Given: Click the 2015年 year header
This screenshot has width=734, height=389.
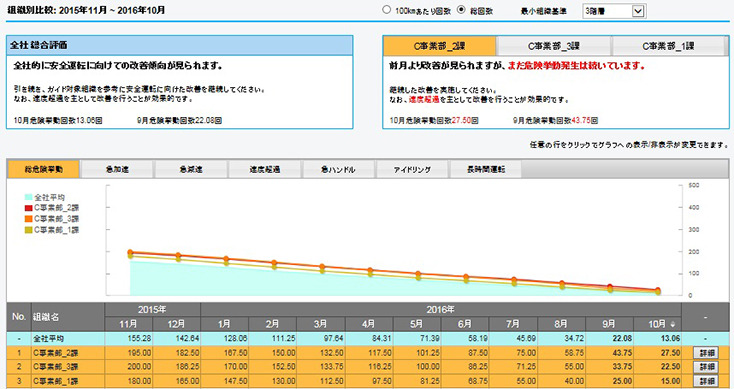Looking at the screenshot, I should click(x=152, y=309).
